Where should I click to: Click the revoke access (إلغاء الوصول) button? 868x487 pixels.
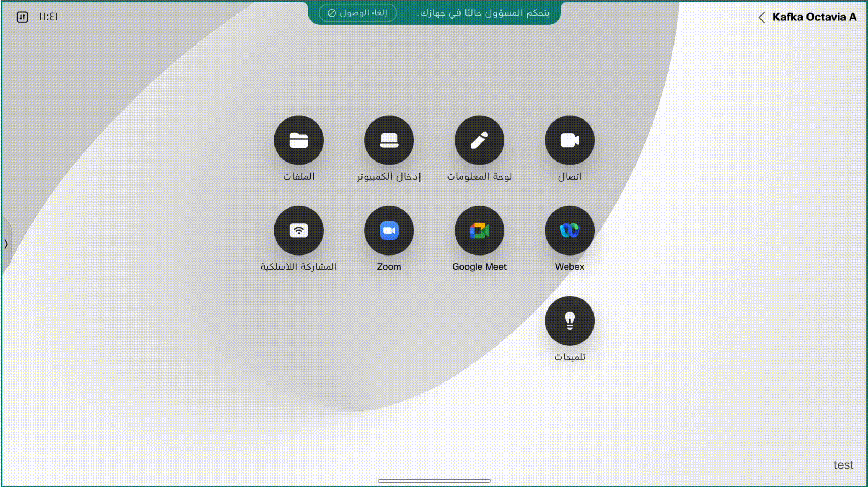pyautogui.click(x=358, y=13)
